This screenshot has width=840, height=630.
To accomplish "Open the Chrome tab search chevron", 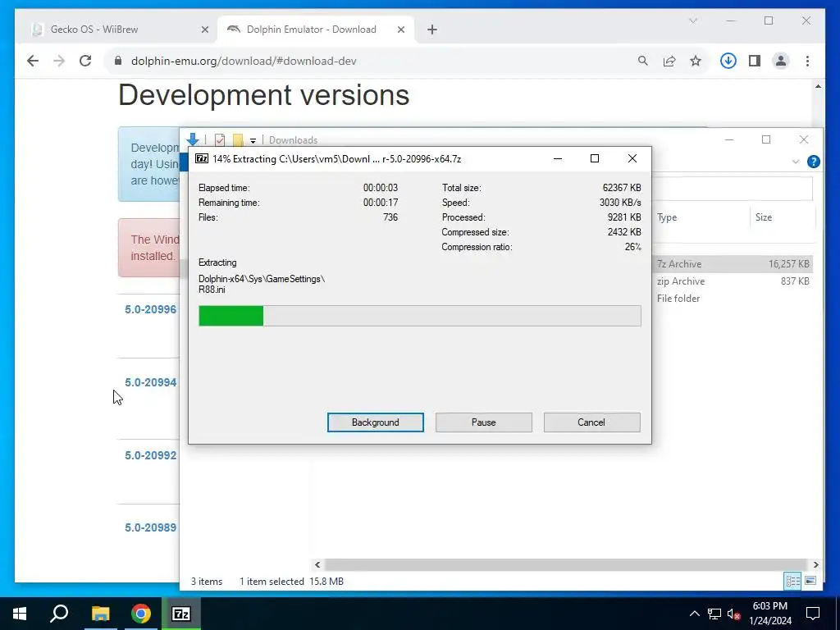I will pos(692,21).
